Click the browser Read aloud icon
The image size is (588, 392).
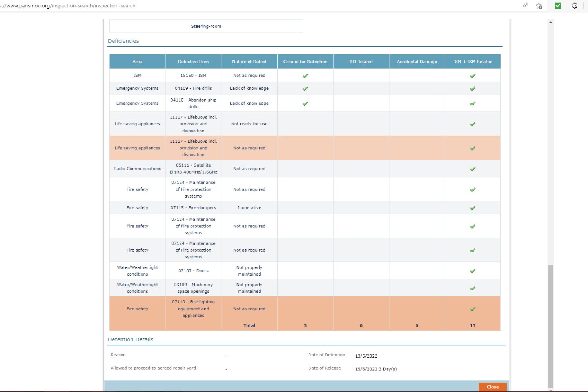coord(525,5)
